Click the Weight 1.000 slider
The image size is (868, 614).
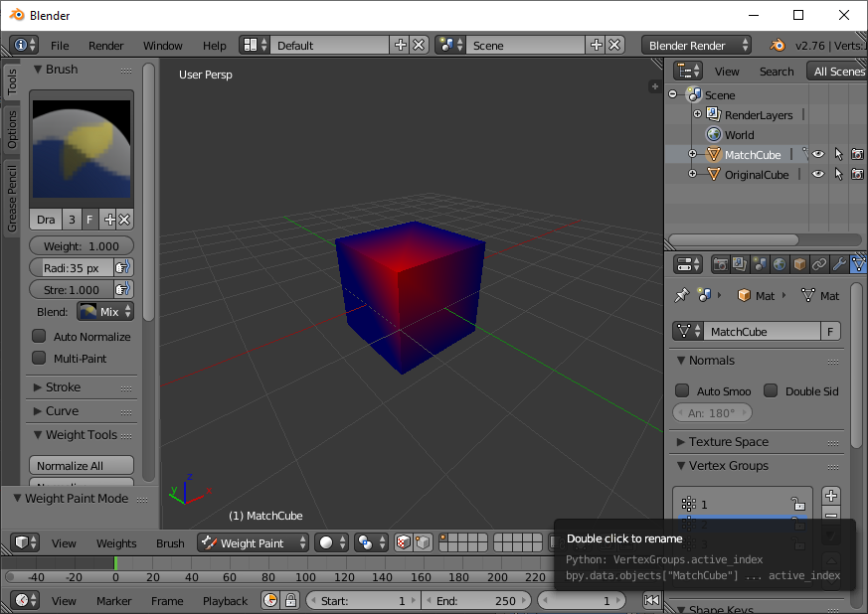click(x=82, y=245)
